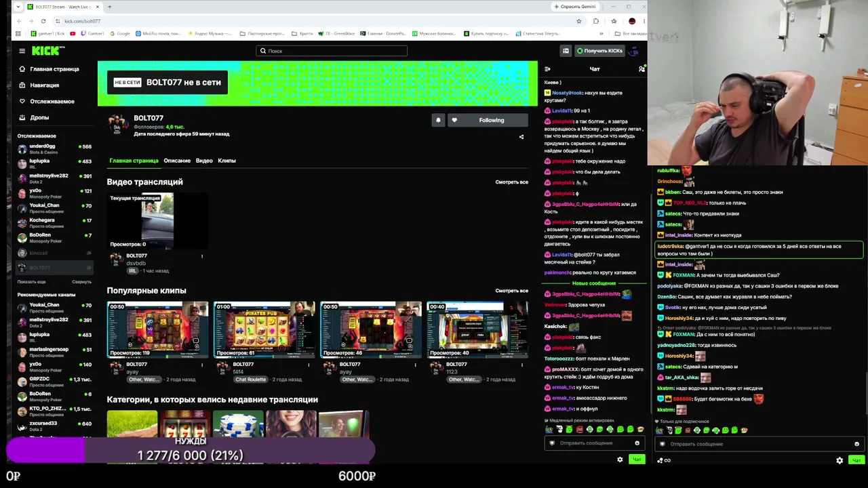Open followed channel Kochegara

click(x=54, y=223)
